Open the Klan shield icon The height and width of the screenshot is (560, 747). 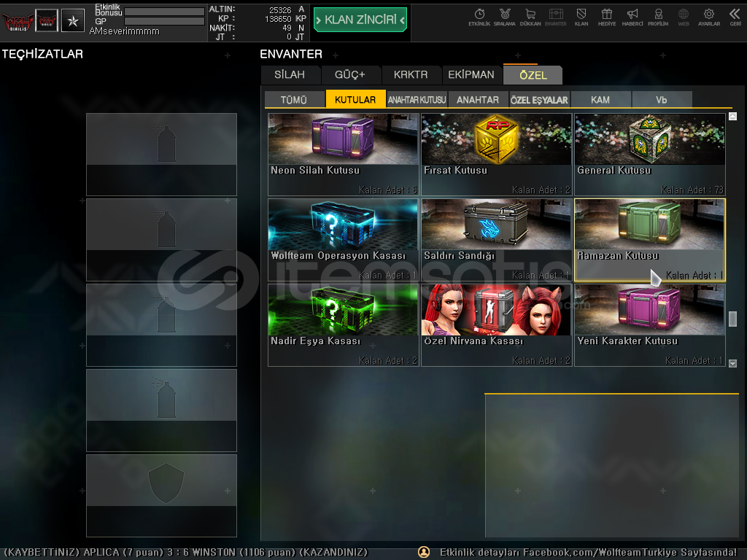[581, 17]
